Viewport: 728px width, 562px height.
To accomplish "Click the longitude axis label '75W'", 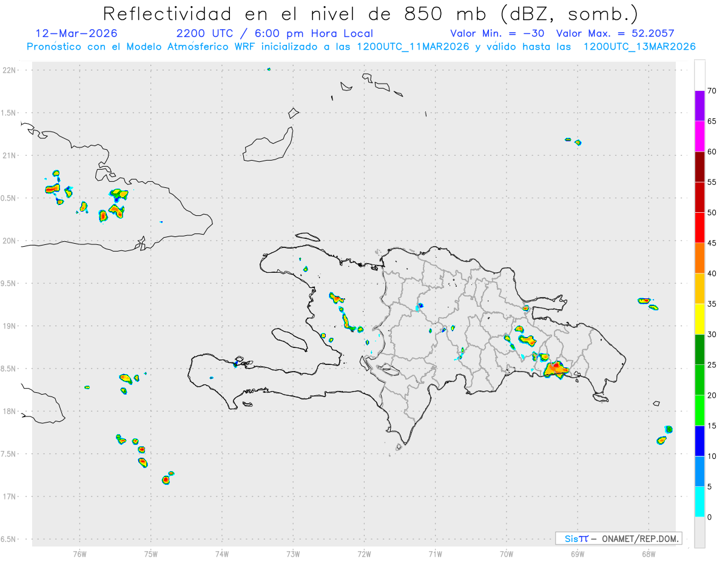I will pos(151,554).
